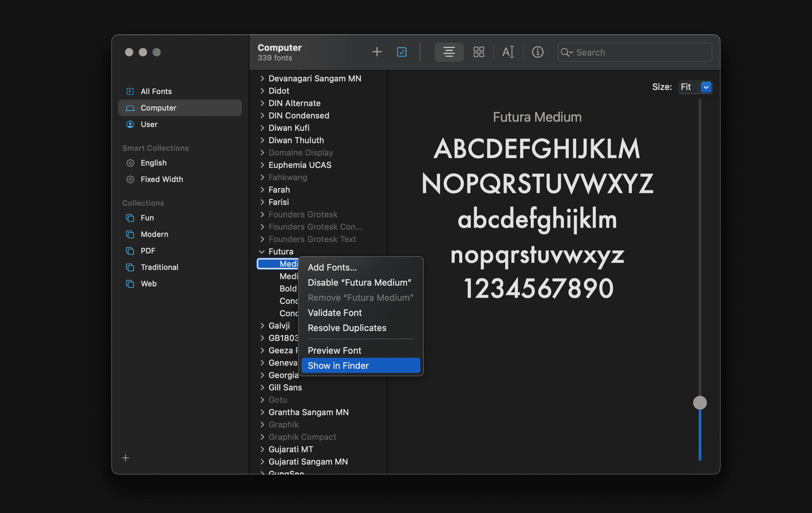Open the English smart collection

coord(153,163)
